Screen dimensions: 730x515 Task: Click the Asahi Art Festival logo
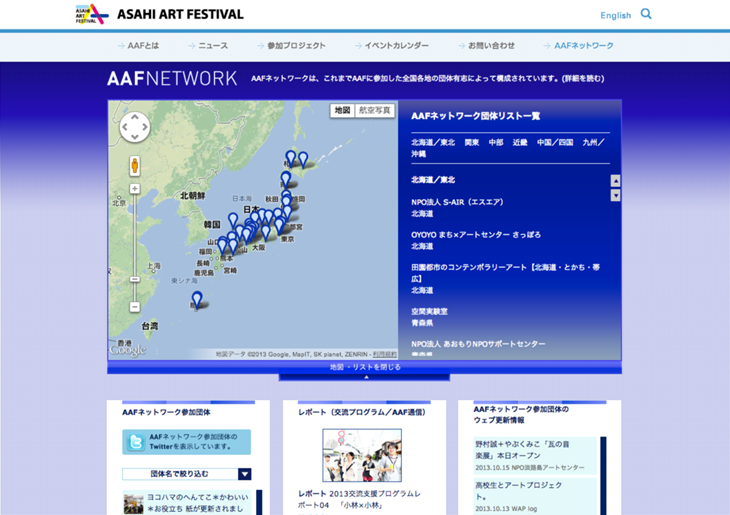point(159,14)
